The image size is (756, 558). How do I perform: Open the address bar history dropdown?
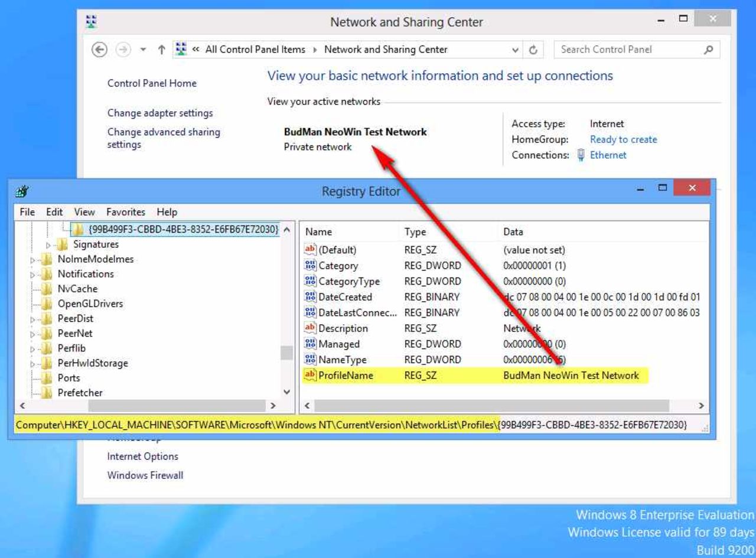click(516, 50)
